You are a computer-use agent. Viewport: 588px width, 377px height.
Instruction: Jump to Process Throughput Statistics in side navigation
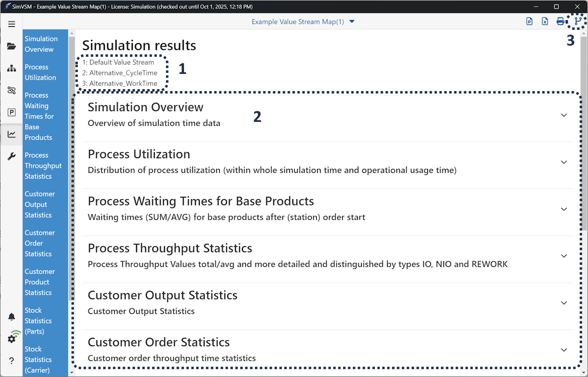coord(43,165)
